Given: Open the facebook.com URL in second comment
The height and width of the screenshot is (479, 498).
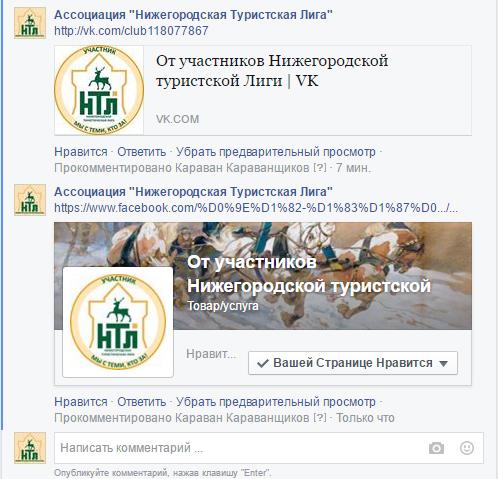Looking at the screenshot, I should pyautogui.click(x=256, y=208).
